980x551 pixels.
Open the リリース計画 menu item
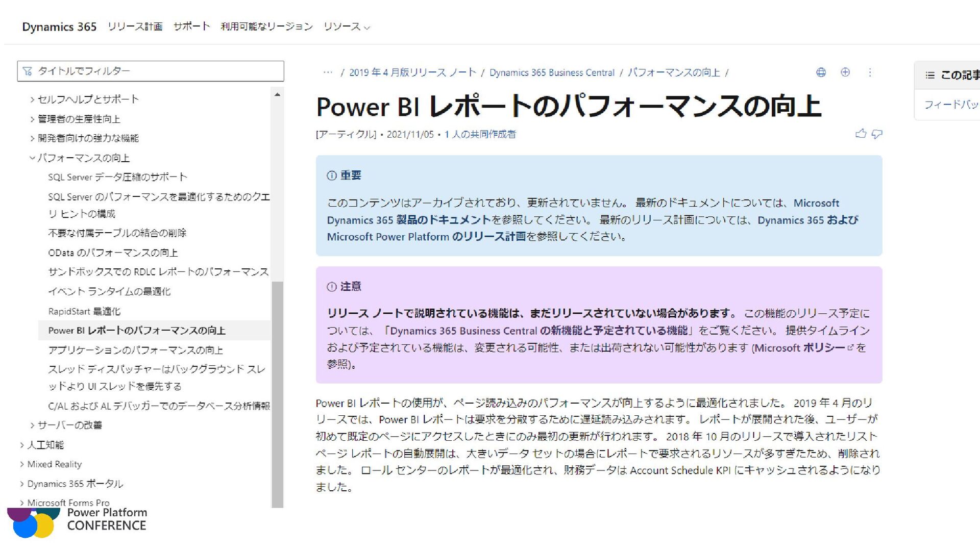tap(135, 27)
